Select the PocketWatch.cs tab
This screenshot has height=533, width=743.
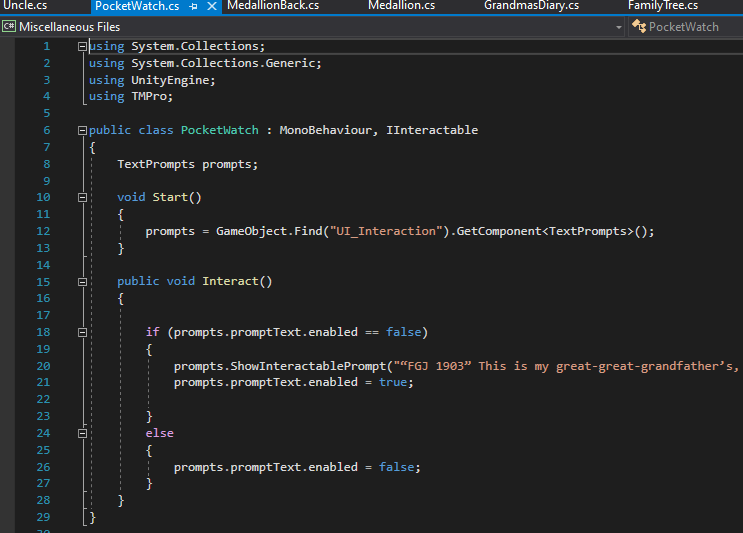pyautogui.click(x=137, y=6)
